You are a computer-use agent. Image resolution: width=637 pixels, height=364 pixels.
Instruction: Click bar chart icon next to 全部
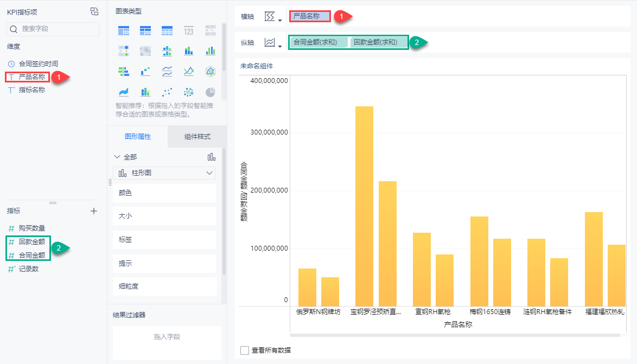212,157
